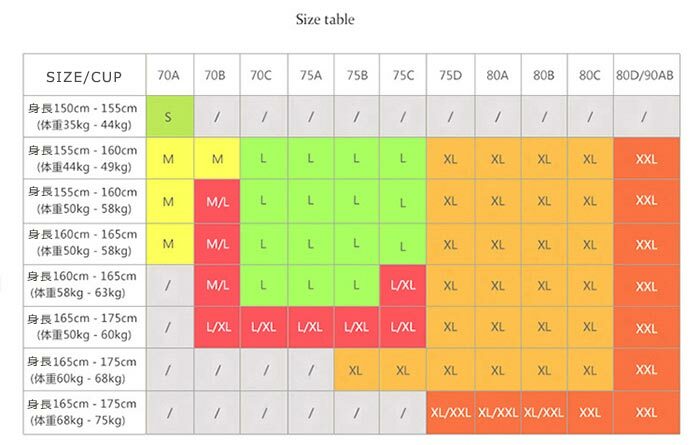Click XL cell under 75B in 60kg - 68kg row

coord(356,370)
